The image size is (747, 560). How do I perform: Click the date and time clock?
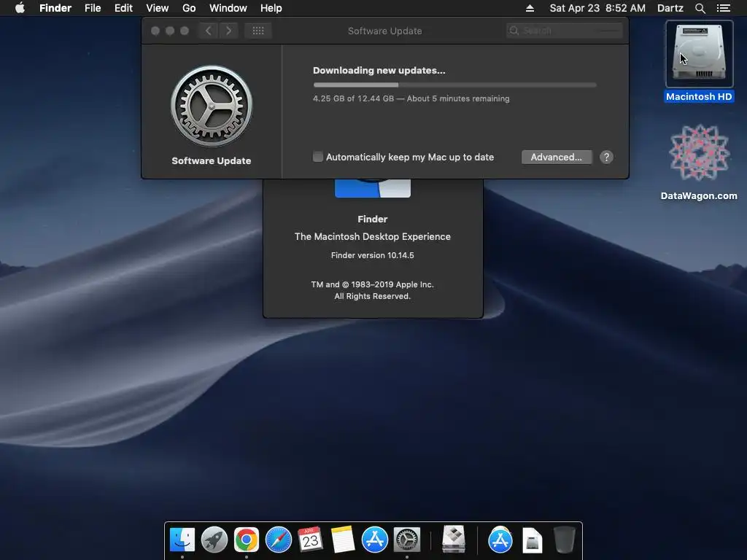(597, 8)
